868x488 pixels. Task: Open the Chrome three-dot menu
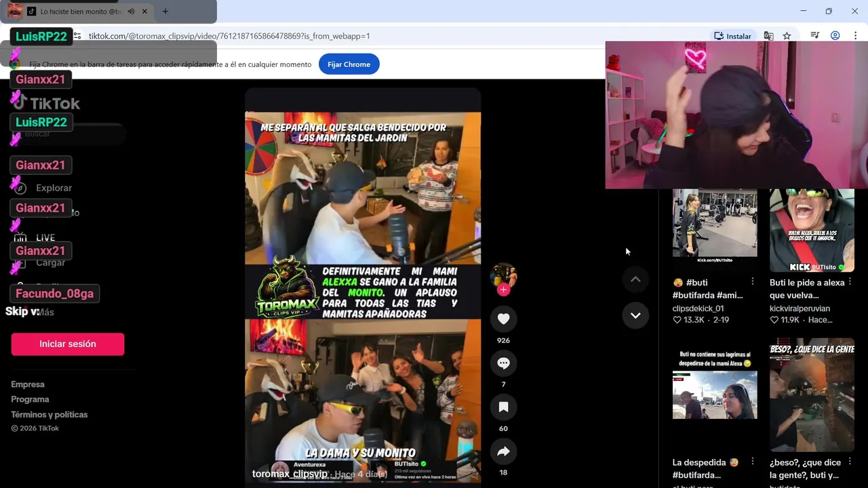click(x=856, y=36)
